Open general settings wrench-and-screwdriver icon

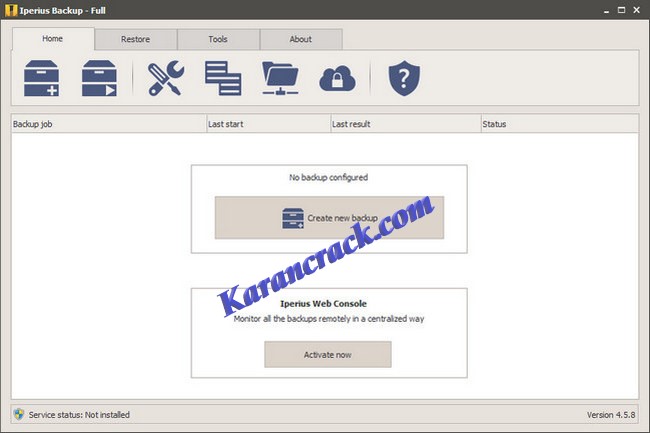click(166, 78)
